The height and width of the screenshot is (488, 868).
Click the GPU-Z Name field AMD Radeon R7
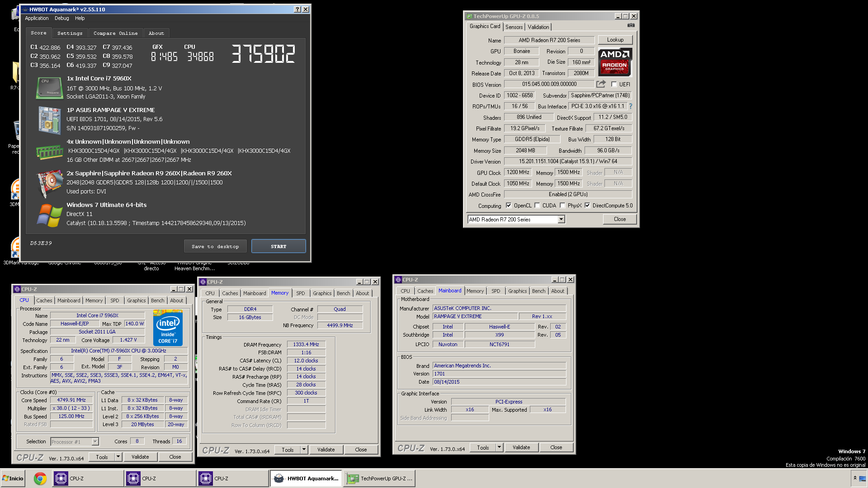549,40
